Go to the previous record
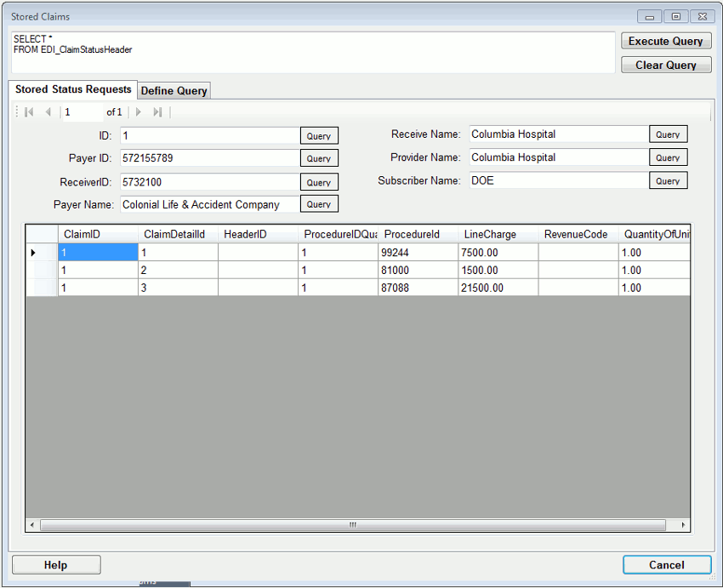723x588 pixels. point(48,111)
